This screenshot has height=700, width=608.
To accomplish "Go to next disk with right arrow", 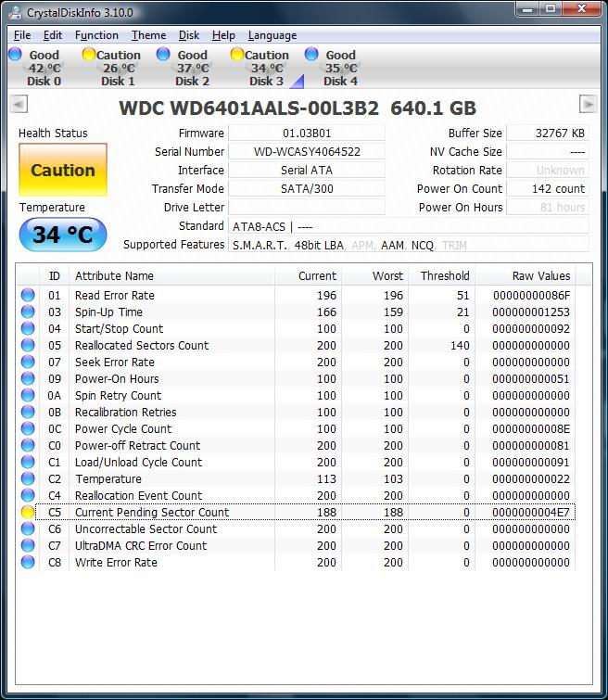I will pyautogui.click(x=588, y=104).
